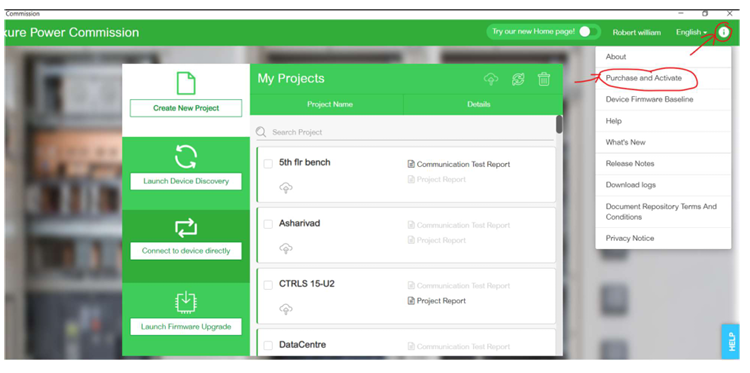Check the CTRLS 15-U2 project checkbox
Image resolution: width=750 pixels, height=373 pixels.
pyautogui.click(x=268, y=285)
